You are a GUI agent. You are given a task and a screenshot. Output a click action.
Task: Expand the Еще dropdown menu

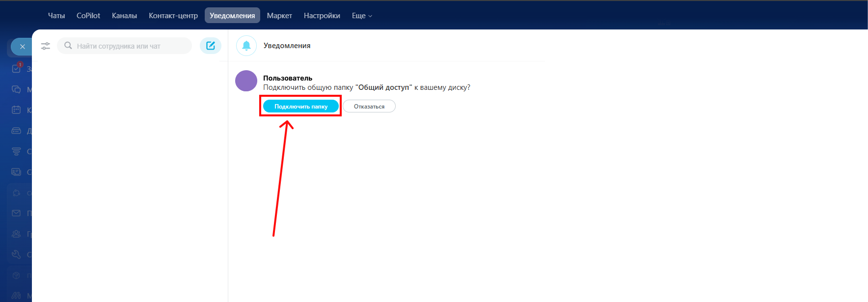(x=362, y=16)
